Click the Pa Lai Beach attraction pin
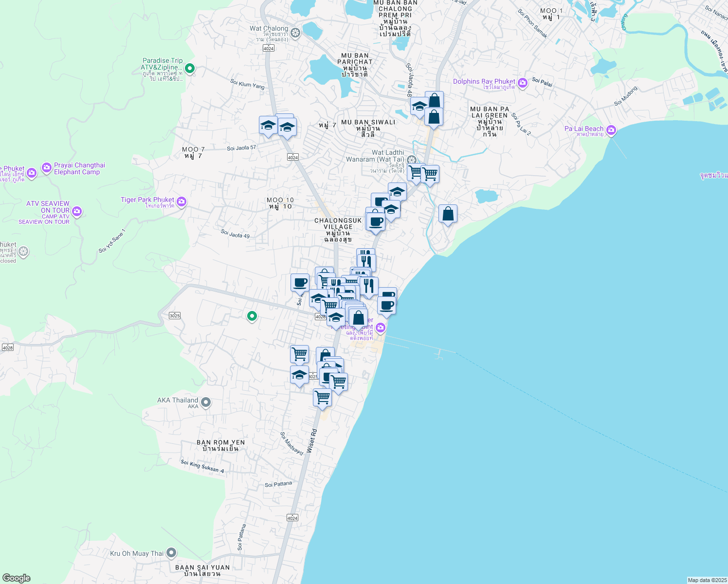This screenshot has width=728, height=584. [611, 130]
